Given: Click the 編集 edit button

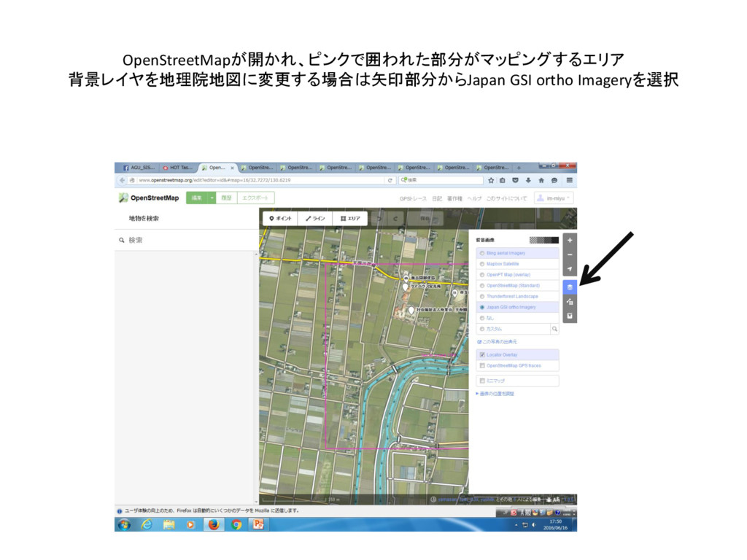Looking at the screenshot, I should (x=197, y=198).
